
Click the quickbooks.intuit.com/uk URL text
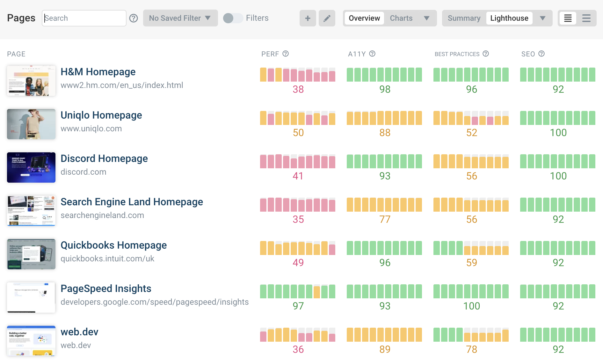tap(107, 259)
